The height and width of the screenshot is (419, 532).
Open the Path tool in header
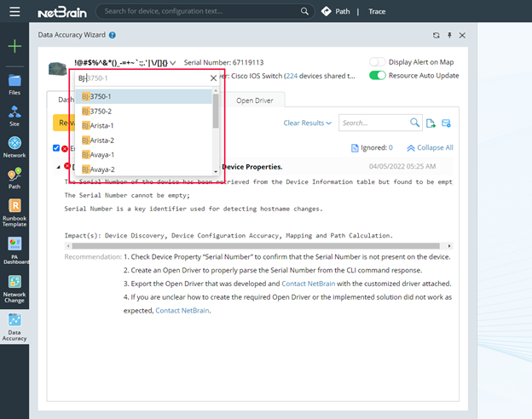(x=336, y=12)
